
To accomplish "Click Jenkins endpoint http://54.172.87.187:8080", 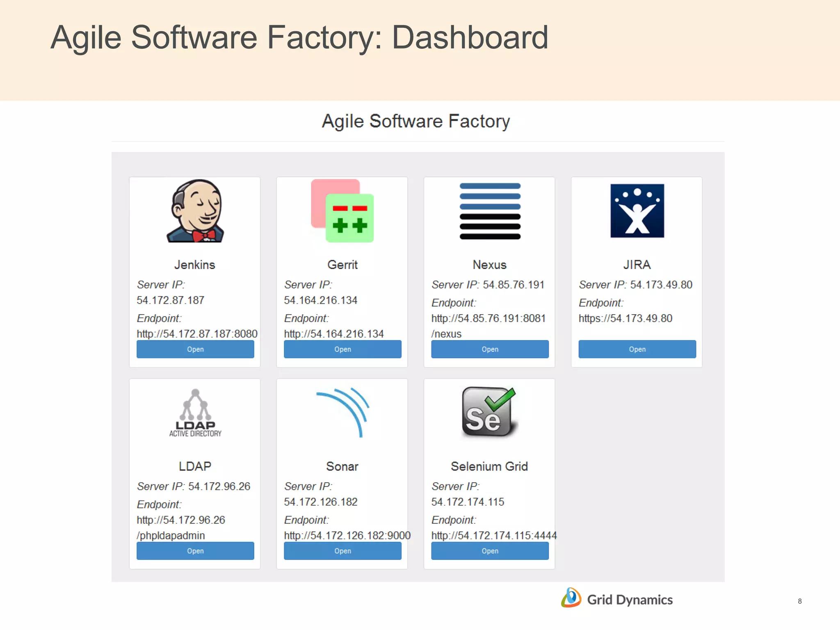I will [197, 334].
